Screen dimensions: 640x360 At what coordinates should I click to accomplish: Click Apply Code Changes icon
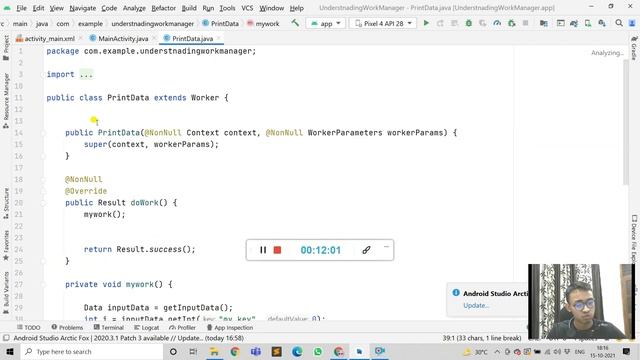pyautogui.click(x=454, y=23)
